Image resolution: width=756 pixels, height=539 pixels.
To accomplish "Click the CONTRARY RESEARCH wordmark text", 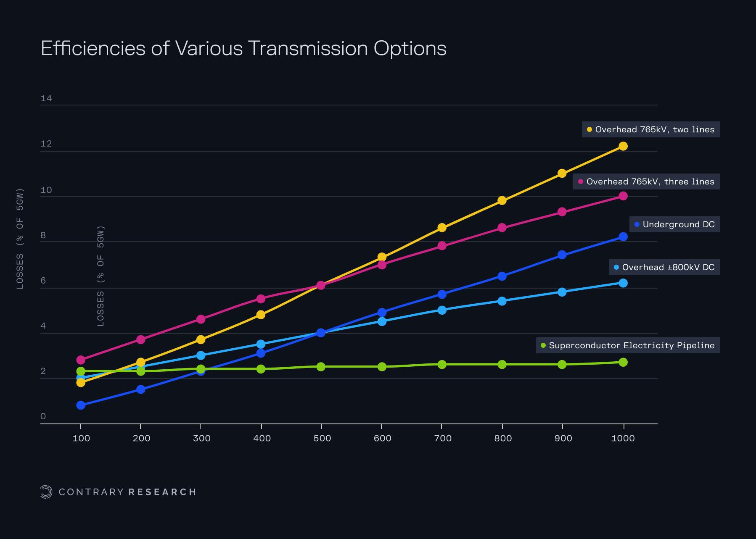I will coord(127,492).
